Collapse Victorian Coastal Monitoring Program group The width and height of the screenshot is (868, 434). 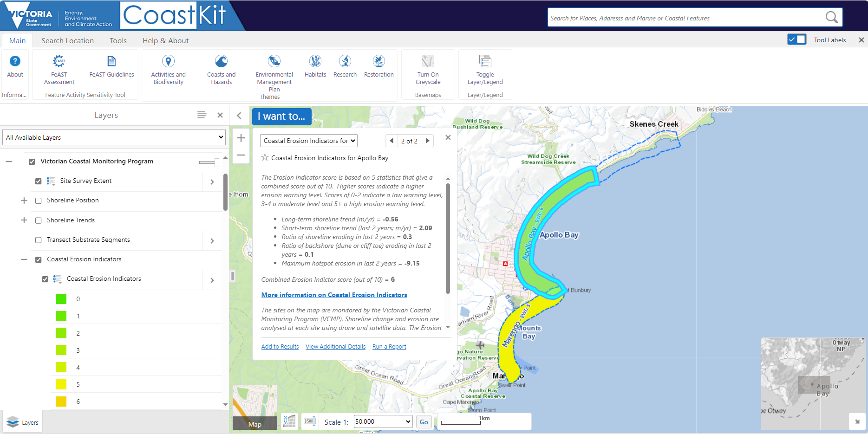(9, 162)
